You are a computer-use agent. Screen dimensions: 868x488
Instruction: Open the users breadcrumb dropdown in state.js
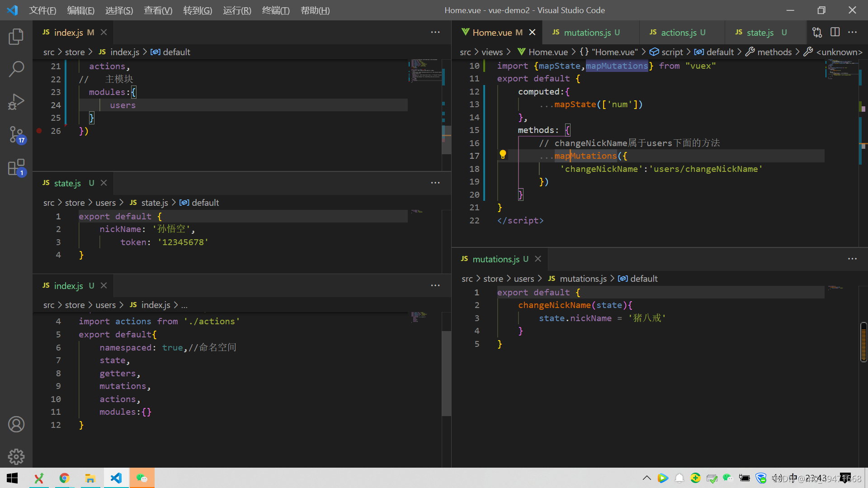coord(105,203)
